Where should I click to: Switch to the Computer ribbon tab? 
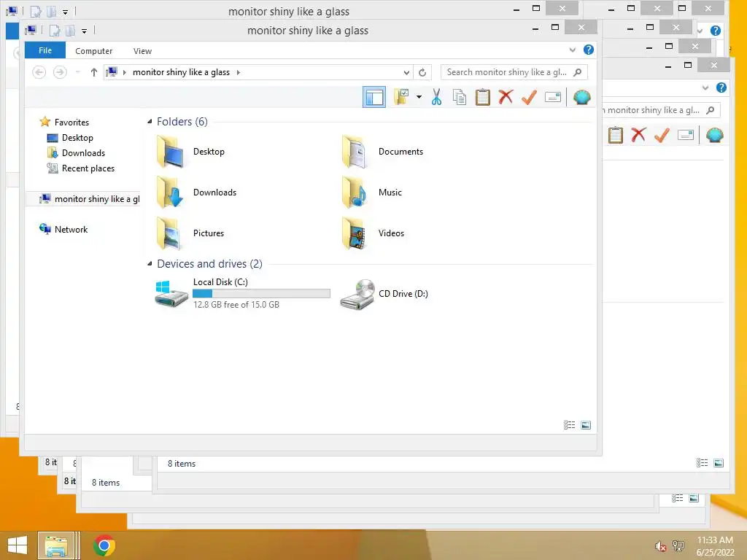(94, 51)
